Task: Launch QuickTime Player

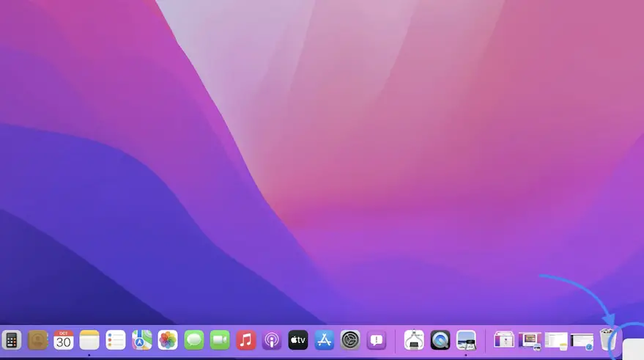Action: click(440, 340)
